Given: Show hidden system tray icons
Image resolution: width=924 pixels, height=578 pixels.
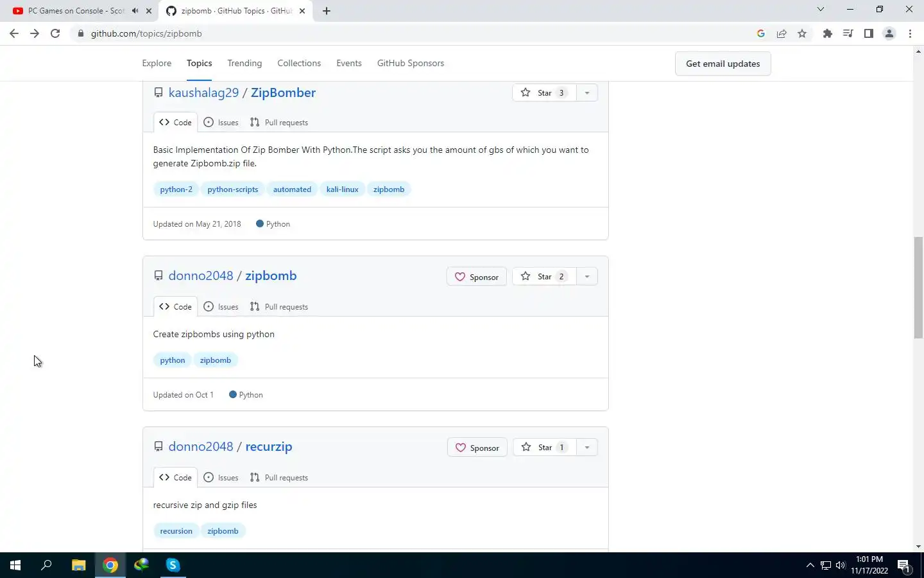Looking at the screenshot, I should [x=810, y=565].
